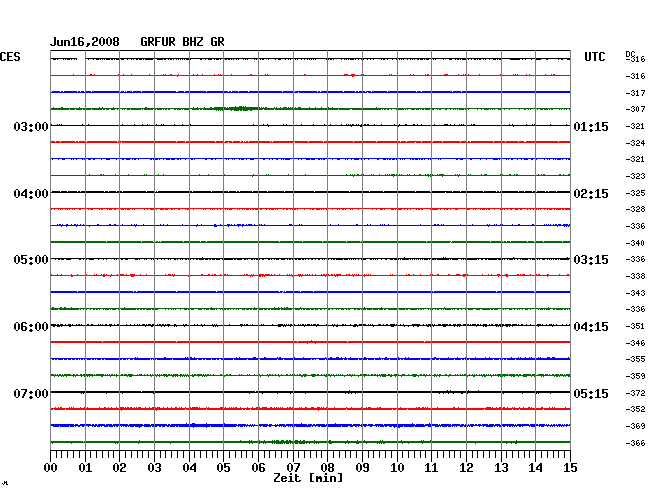The image size is (650, 494).
Task: Click minute axis tick label 09
Action: point(362,467)
